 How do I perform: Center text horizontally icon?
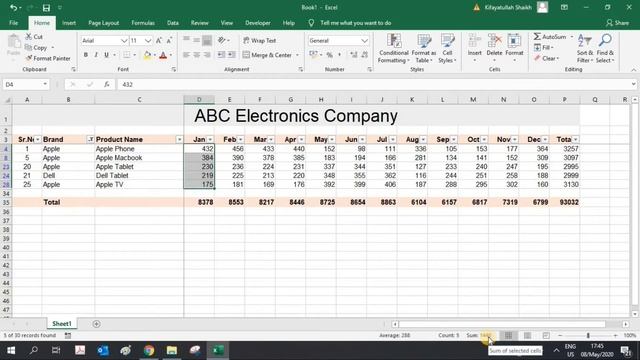[x=196, y=55]
